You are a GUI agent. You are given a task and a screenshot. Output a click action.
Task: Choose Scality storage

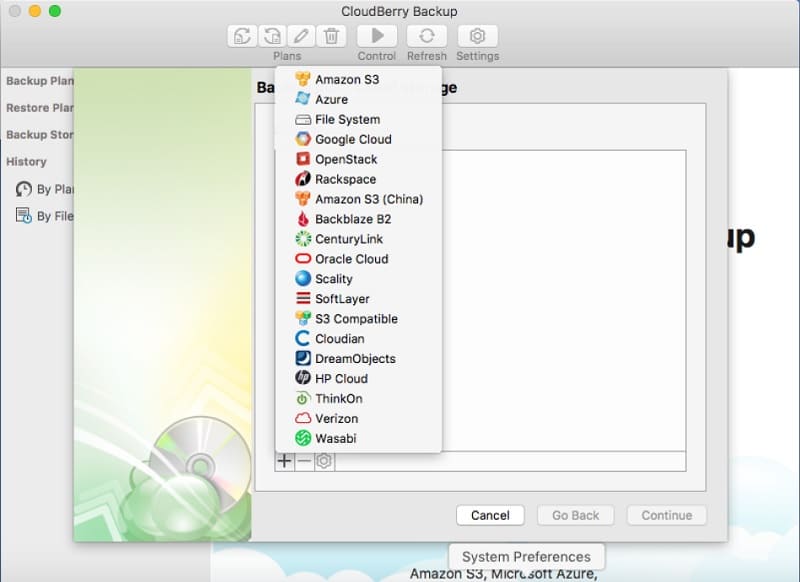tap(358, 279)
